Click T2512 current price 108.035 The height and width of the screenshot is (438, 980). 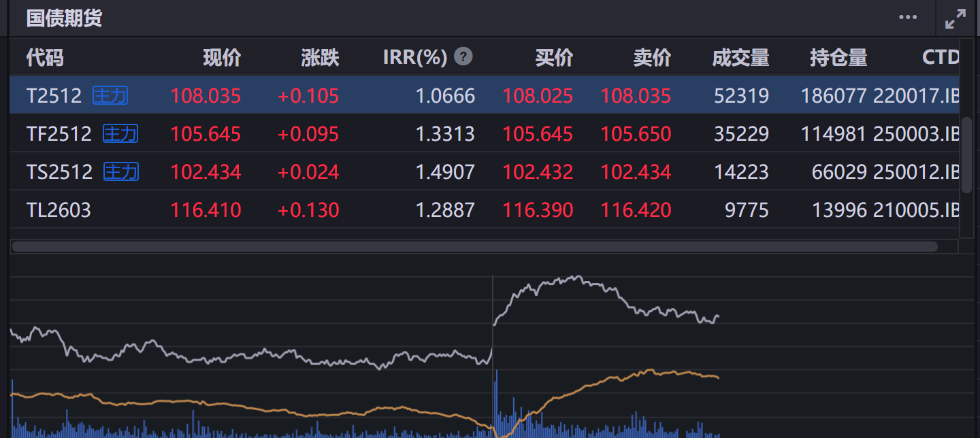pyautogui.click(x=206, y=95)
